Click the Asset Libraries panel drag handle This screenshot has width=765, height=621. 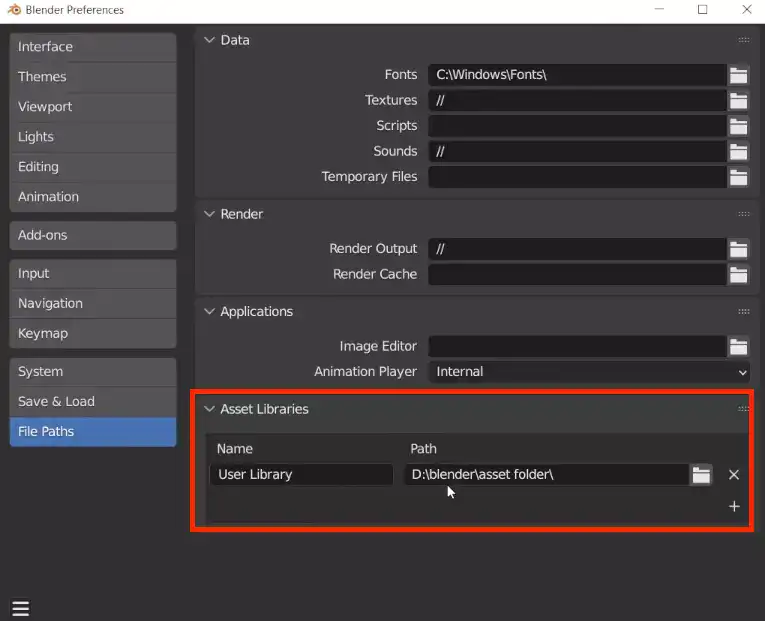744,409
